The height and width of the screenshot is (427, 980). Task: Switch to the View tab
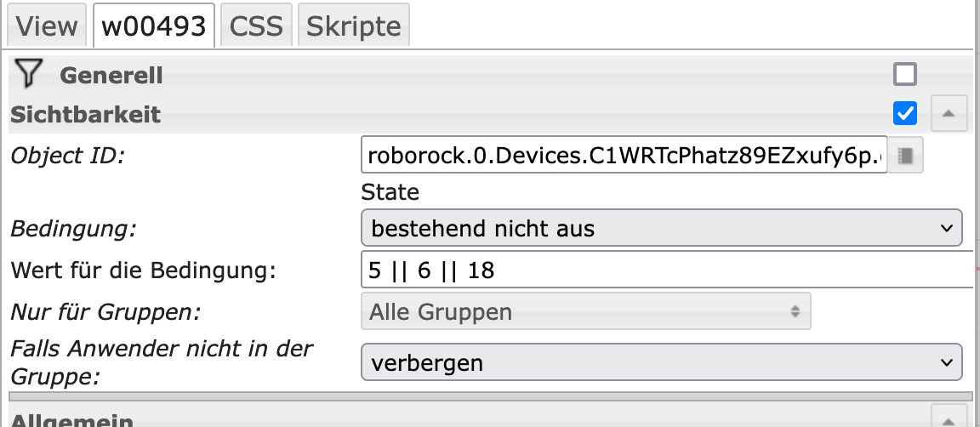[x=47, y=26]
